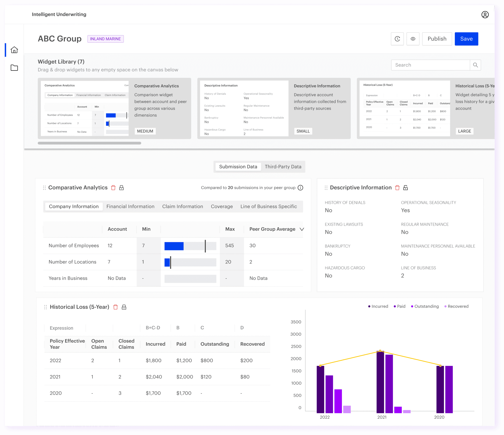504x435 pixels.
Task: Open the version history clock icon
Action: pyautogui.click(x=397, y=39)
